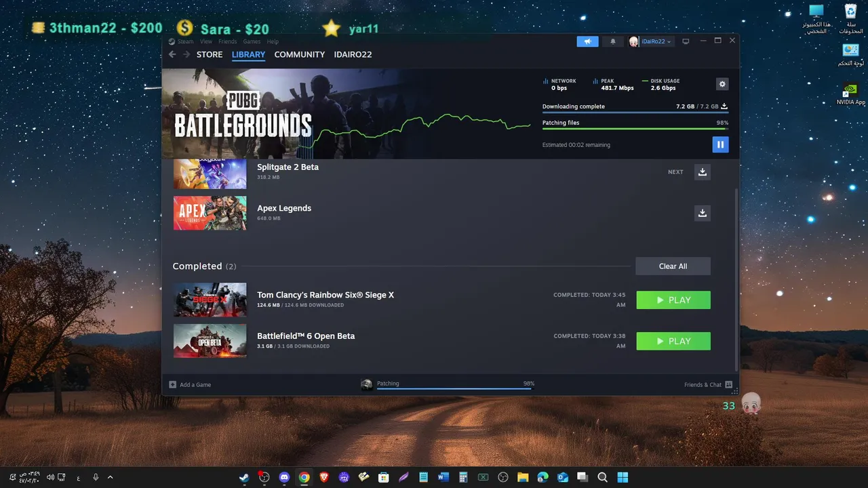This screenshot has height=488, width=868.
Task: Click Add a Game
Action: 191,384
